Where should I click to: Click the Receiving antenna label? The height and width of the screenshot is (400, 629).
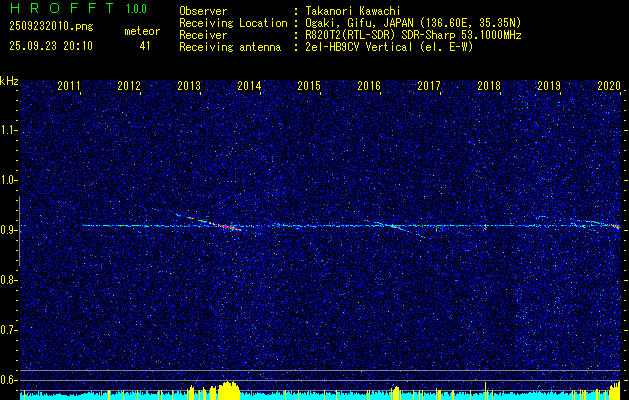(230, 47)
